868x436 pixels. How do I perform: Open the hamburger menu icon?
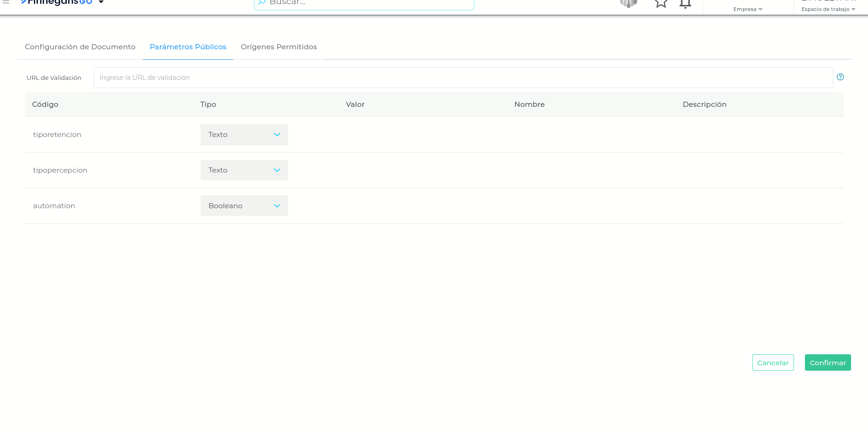pyautogui.click(x=6, y=2)
